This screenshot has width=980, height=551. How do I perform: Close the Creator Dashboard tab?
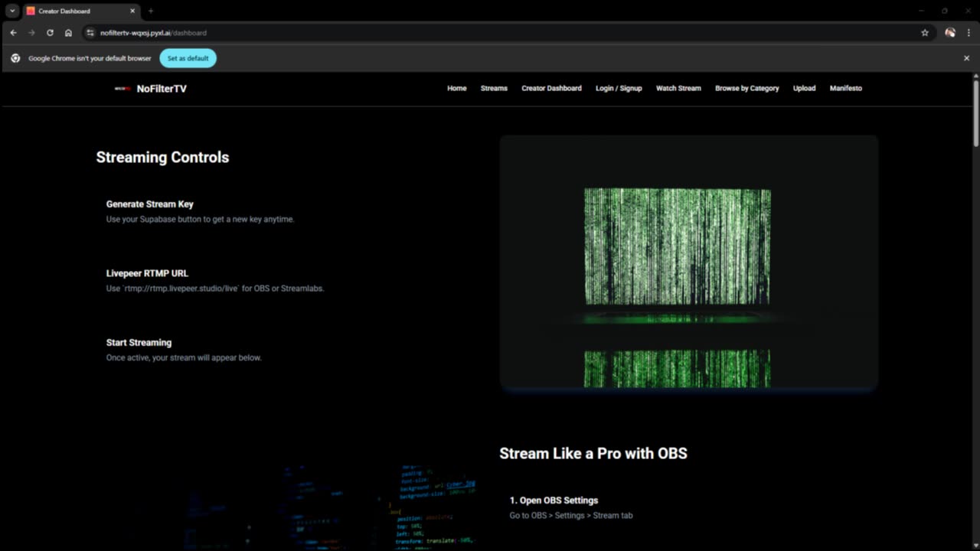[x=132, y=11]
